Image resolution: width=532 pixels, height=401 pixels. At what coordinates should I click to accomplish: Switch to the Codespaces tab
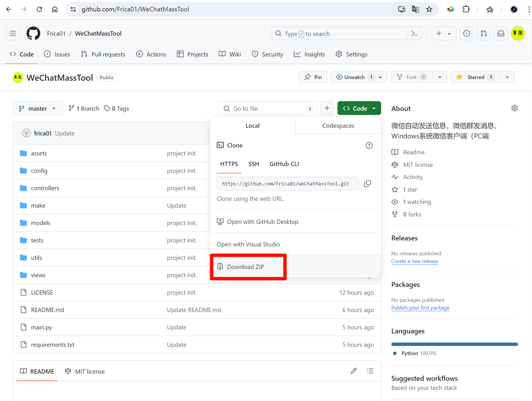[338, 126]
